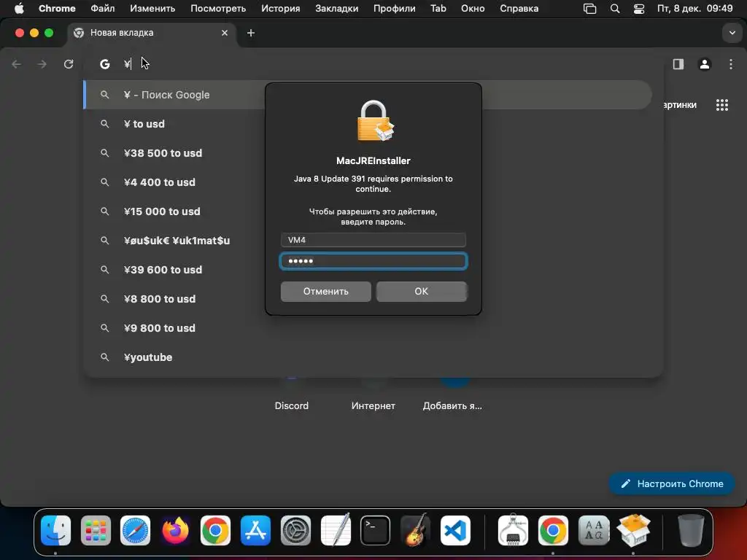
Task: Open System Settings gear in Dock
Action: 295,531
